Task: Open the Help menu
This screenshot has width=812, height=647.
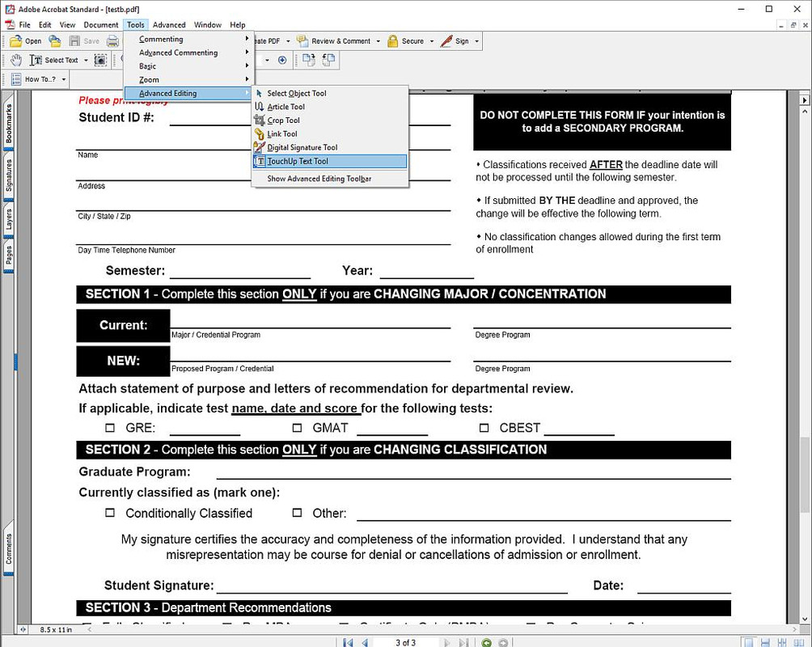Action: click(238, 25)
